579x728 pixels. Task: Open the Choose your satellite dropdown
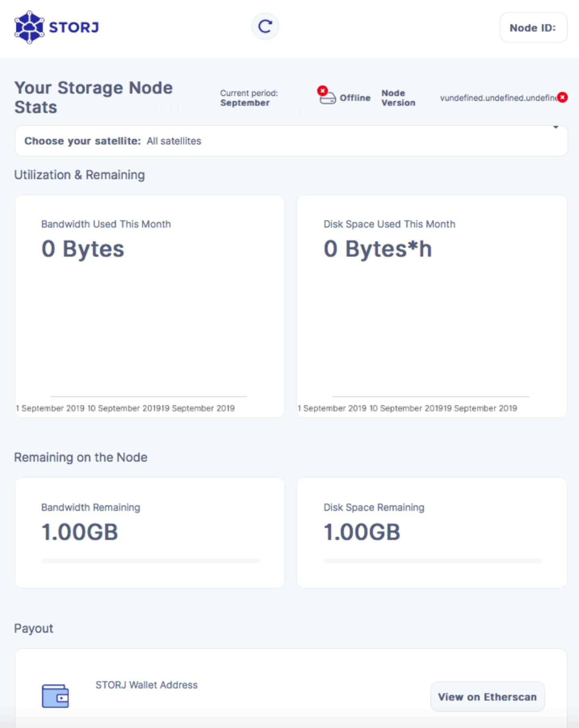(x=291, y=141)
